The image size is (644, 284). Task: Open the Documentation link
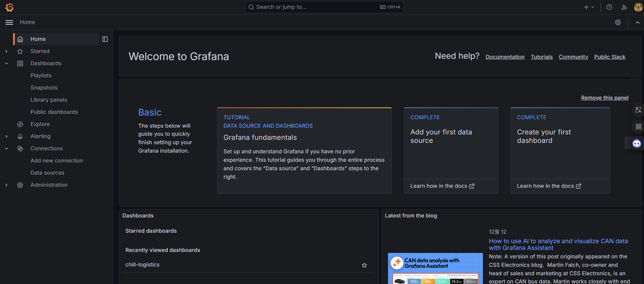tap(505, 57)
